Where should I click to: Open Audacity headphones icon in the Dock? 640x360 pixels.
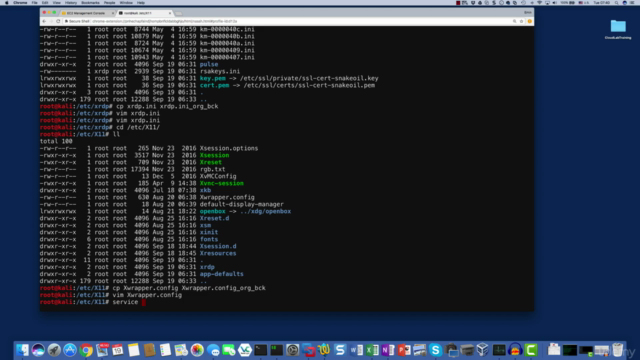(x=515, y=350)
